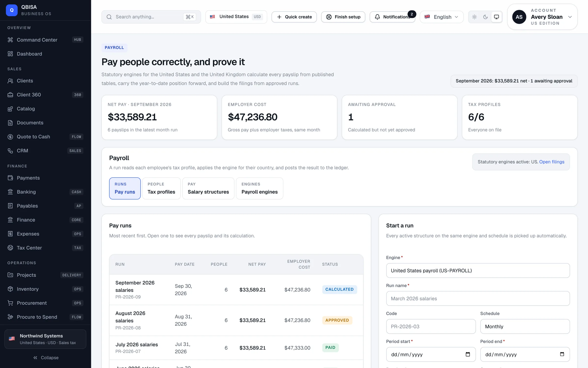Select the system theme monitor toggle

[496, 17]
